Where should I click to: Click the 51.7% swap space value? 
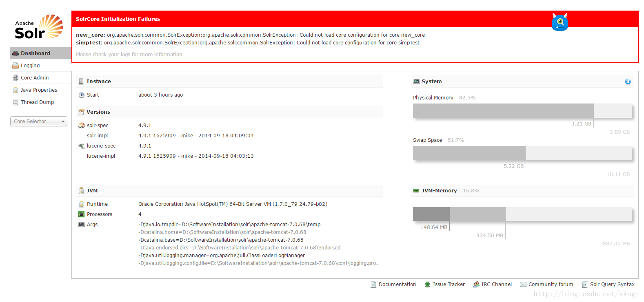456,140
